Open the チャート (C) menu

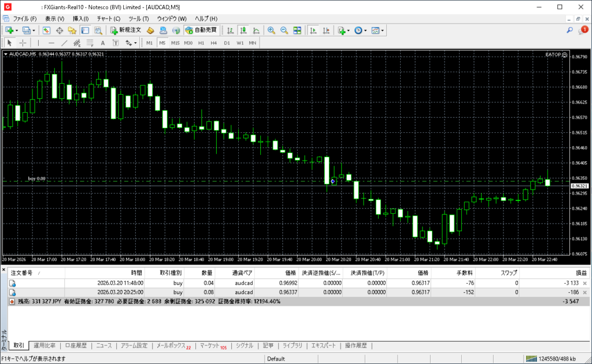(109, 18)
